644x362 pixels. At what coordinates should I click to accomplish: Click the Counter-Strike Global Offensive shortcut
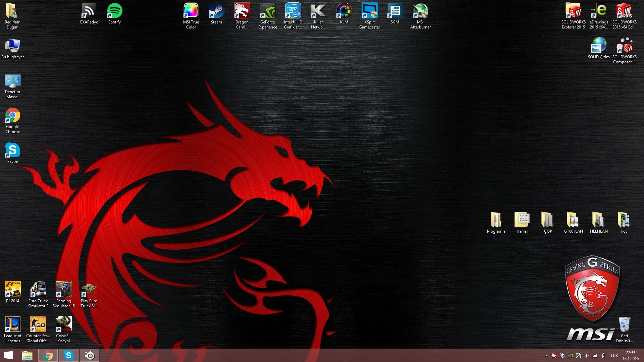point(38,324)
